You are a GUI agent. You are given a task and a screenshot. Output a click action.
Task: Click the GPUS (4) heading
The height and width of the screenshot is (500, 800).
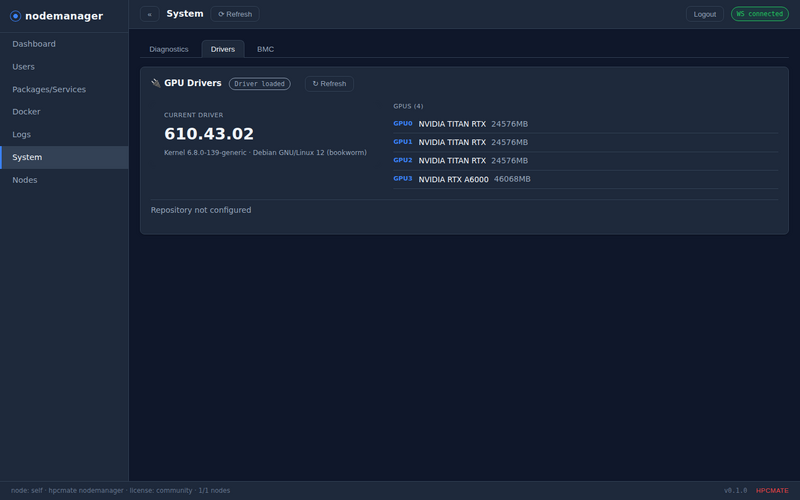(x=408, y=106)
